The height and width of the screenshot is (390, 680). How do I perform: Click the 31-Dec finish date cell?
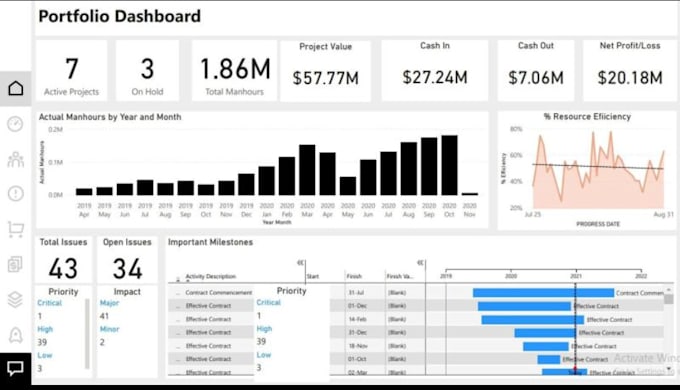(358, 332)
